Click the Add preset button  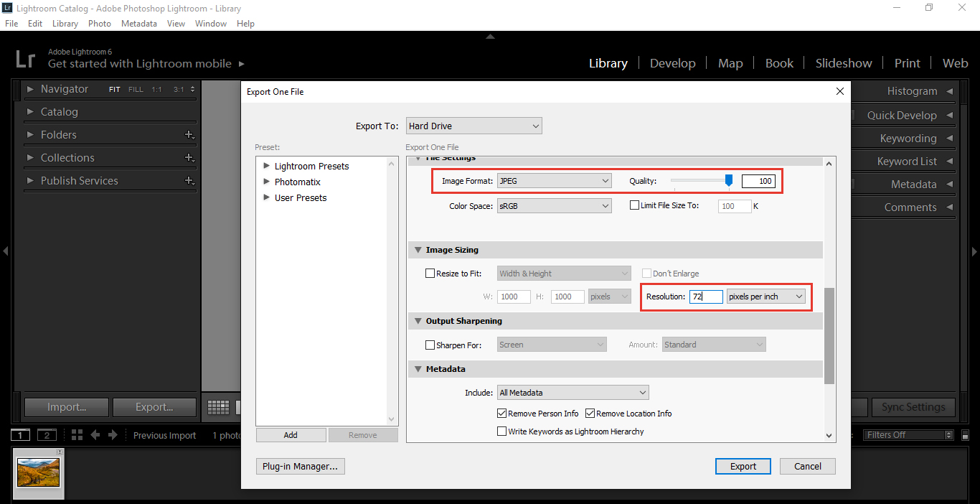click(291, 435)
